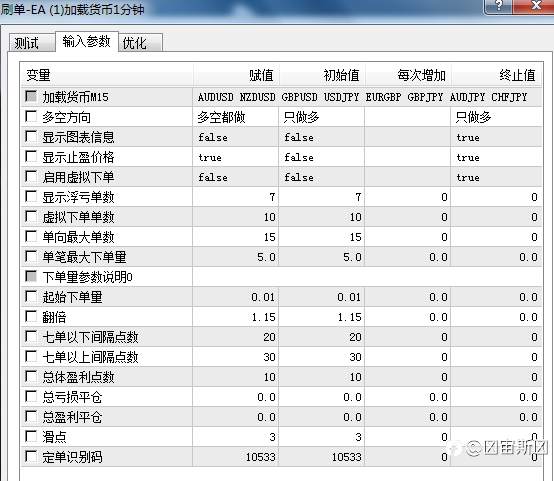Select 单向最大单数 initial value 15
The height and width of the screenshot is (481, 554).
click(322, 237)
